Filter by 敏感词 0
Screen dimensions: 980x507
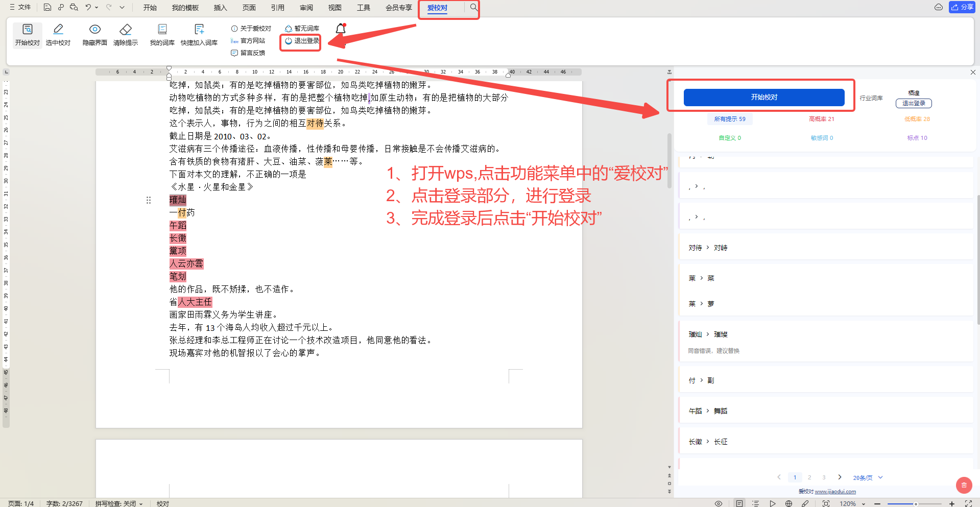[x=822, y=138]
